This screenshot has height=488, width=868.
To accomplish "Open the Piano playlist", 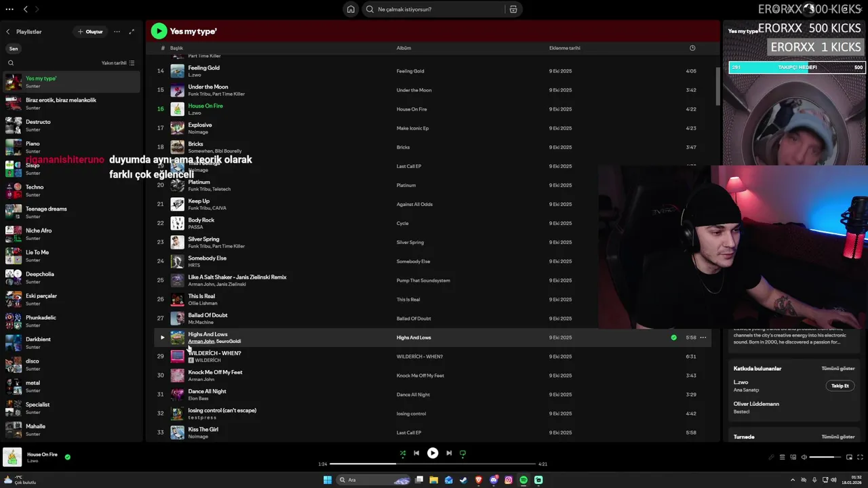I will coord(71,146).
